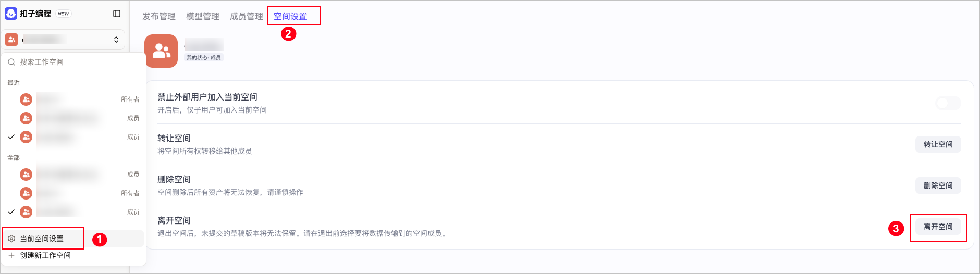Select first workspace avatar under 最近
Screen dimensions: 980x274
click(26, 99)
